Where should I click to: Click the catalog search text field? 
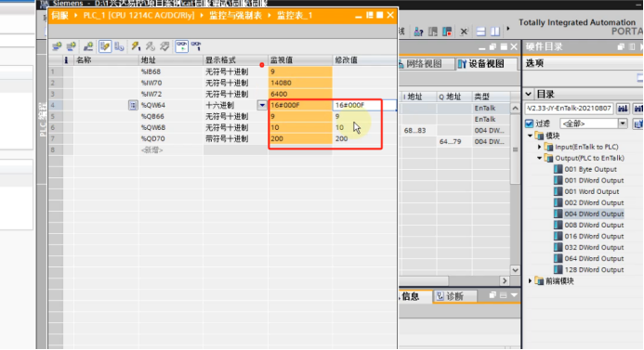[570, 109]
